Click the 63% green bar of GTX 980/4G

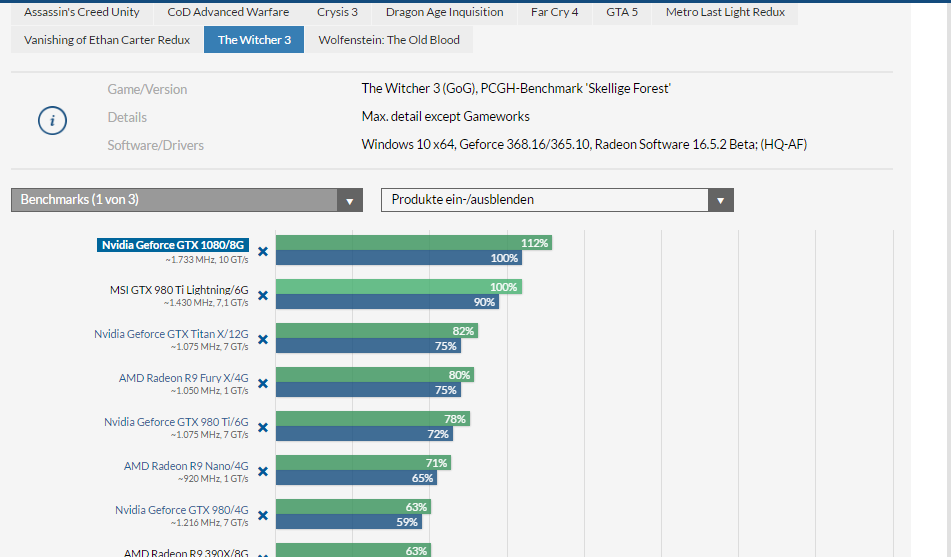354,507
